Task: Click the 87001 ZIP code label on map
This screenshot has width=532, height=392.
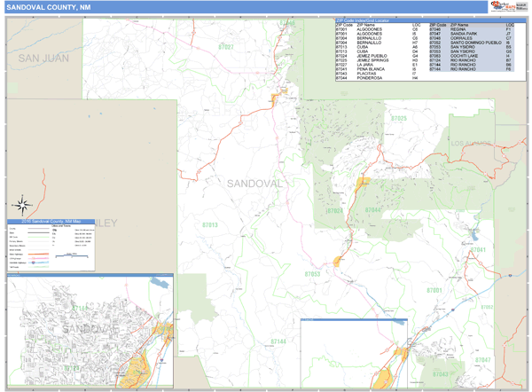Action: pyautogui.click(x=433, y=290)
